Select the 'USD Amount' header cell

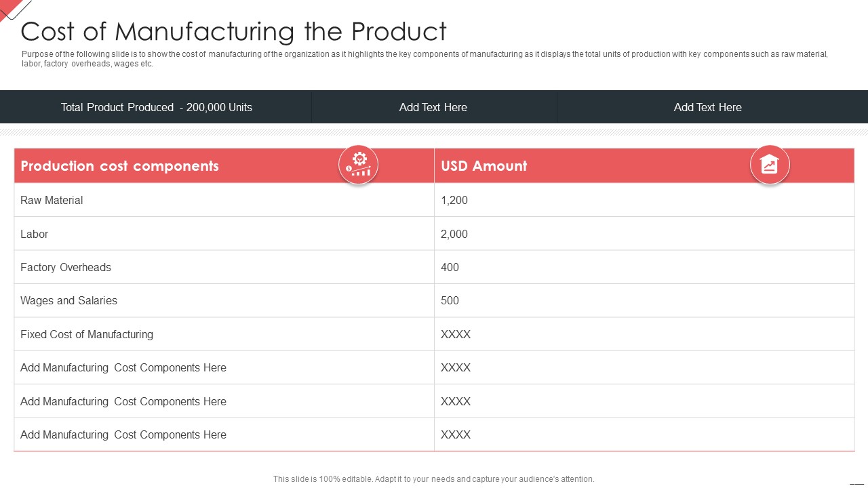644,166
